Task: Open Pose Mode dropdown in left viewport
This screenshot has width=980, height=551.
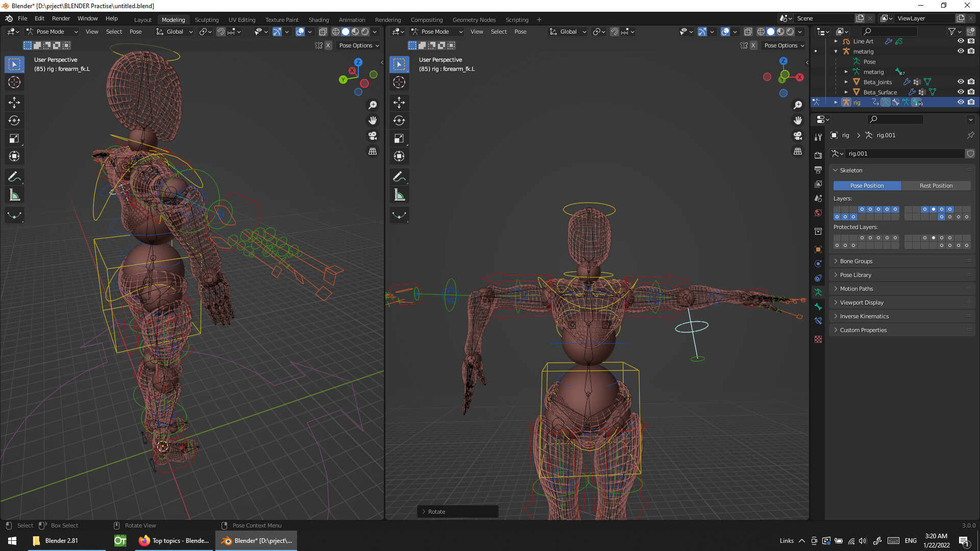Action: (52, 32)
